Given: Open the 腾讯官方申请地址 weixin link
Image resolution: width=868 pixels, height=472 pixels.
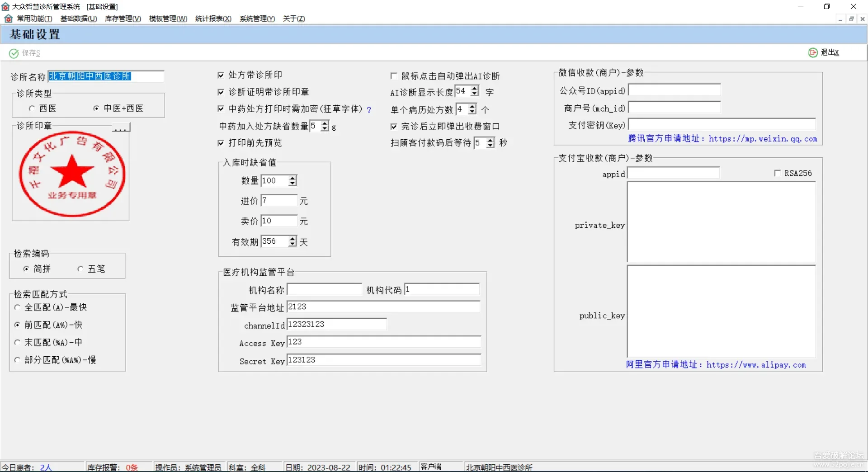Looking at the screenshot, I should coord(722,139).
